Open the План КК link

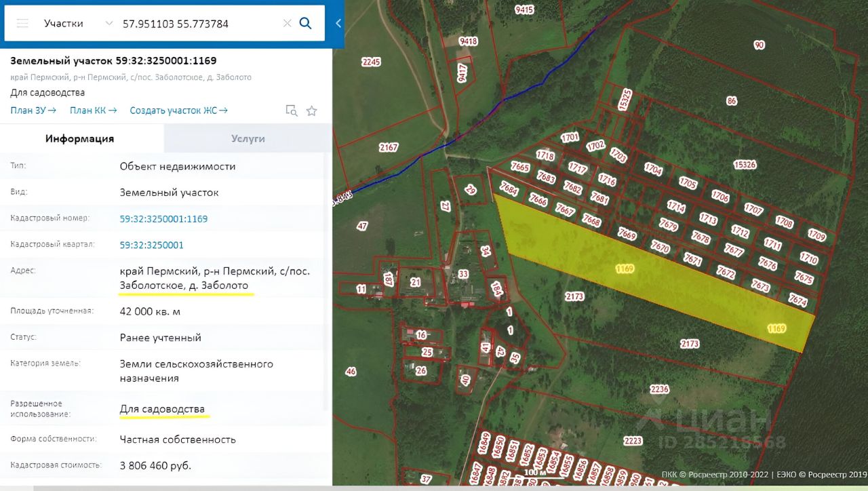tap(93, 110)
